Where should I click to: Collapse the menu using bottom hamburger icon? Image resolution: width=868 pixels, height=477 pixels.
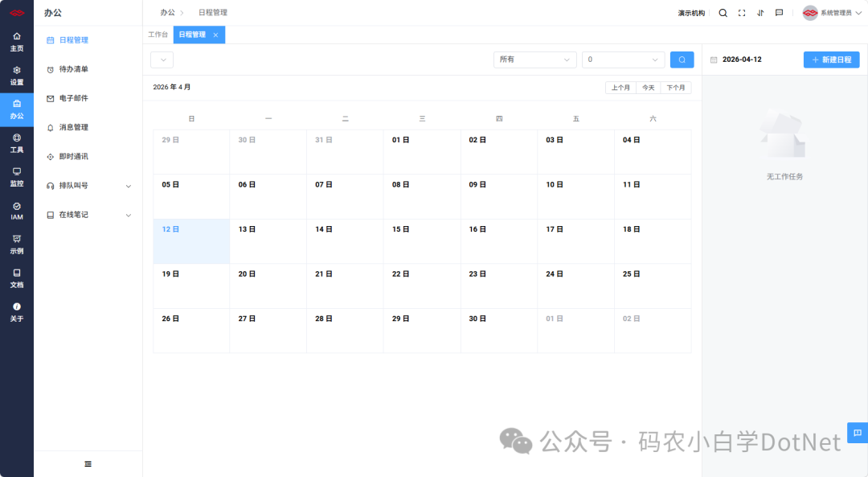pyautogui.click(x=88, y=463)
